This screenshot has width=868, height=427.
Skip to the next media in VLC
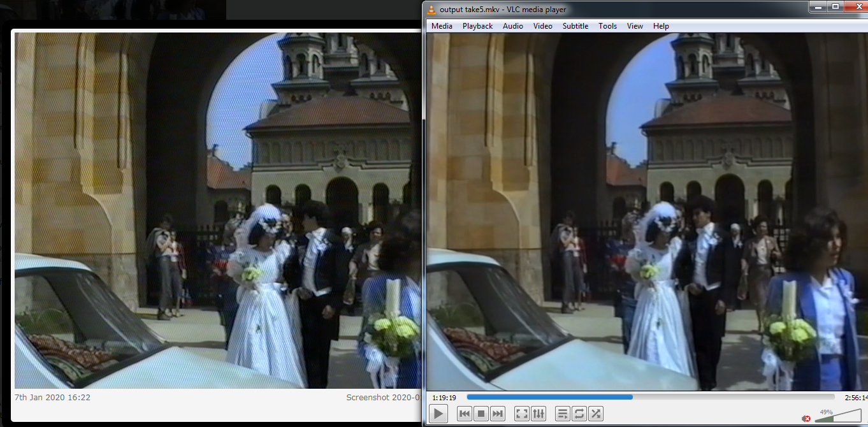[x=498, y=414]
